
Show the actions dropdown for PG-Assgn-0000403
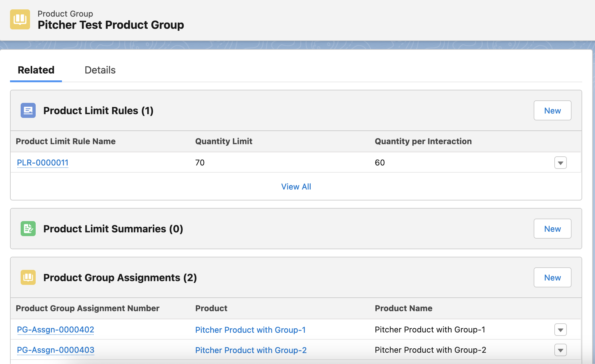tap(560, 350)
